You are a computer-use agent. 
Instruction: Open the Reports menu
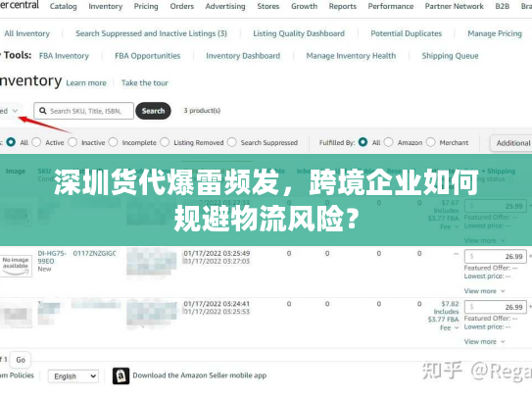343,7
